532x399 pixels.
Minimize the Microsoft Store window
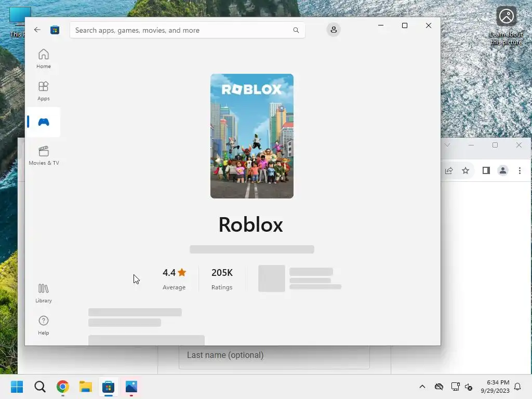coord(381,25)
